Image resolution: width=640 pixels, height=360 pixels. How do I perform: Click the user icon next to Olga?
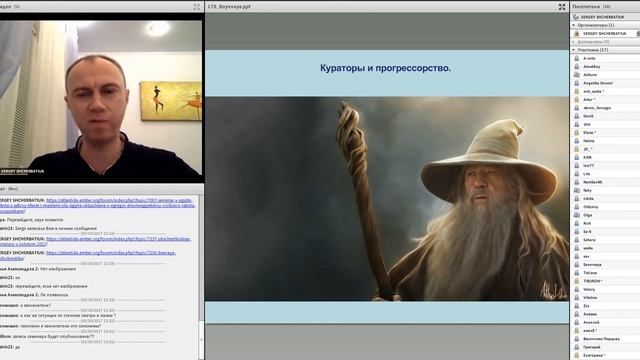click(577, 215)
